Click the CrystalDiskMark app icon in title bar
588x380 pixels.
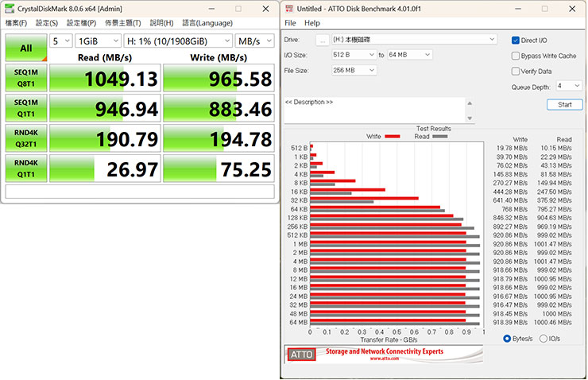click(10, 8)
